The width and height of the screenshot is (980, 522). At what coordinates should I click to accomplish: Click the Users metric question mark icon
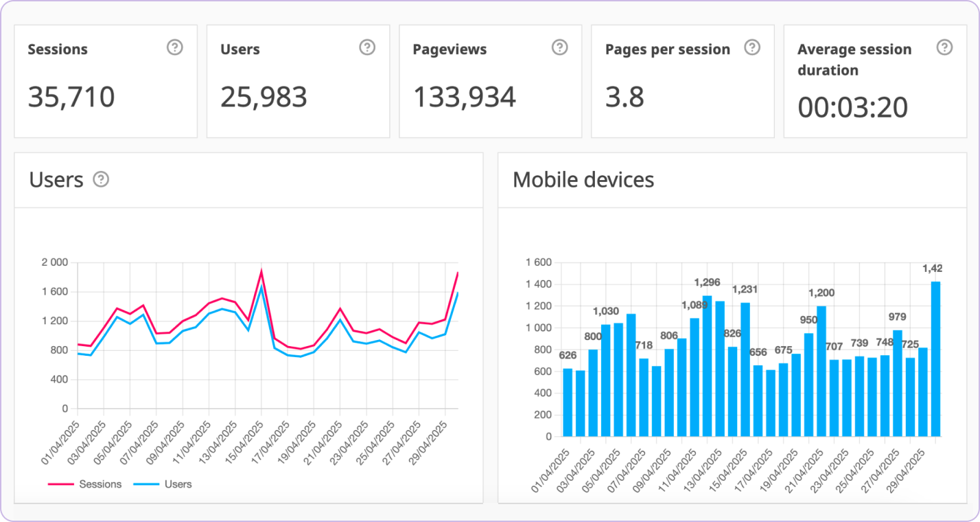[366, 47]
